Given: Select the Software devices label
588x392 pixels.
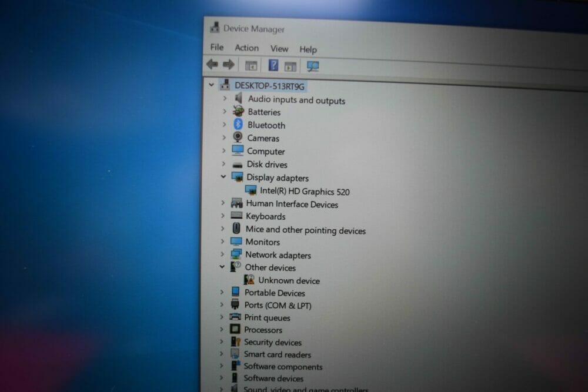Looking at the screenshot, I should tap(273, 378).
